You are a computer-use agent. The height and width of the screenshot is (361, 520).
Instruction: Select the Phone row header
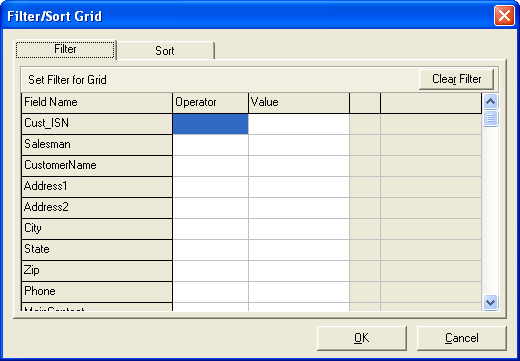97,292
